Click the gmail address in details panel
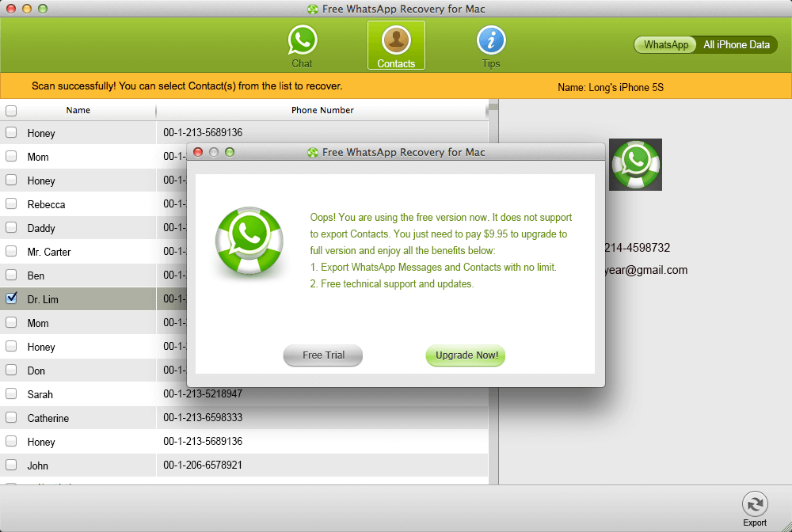This screenshot has width=792, height=532. (646, 270)
